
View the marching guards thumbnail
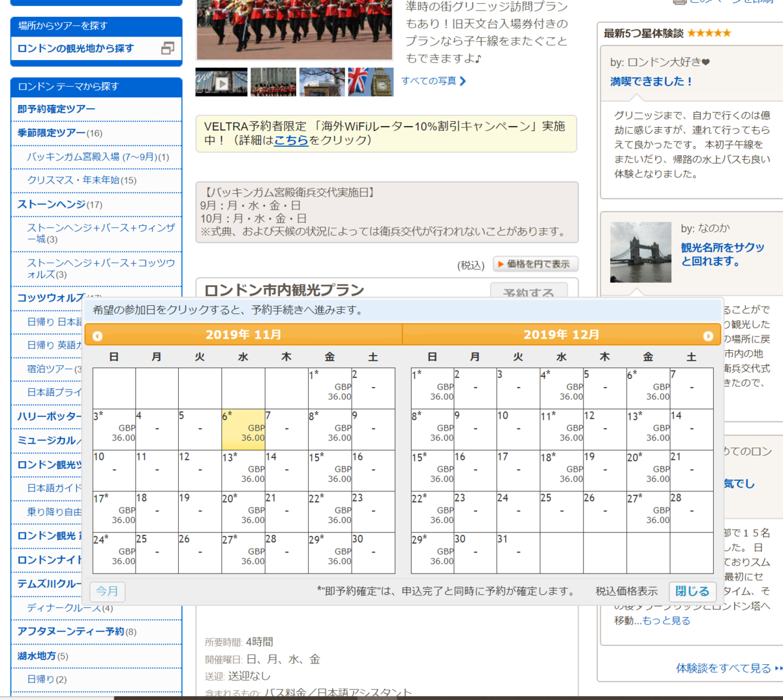(x=273, y=82)
